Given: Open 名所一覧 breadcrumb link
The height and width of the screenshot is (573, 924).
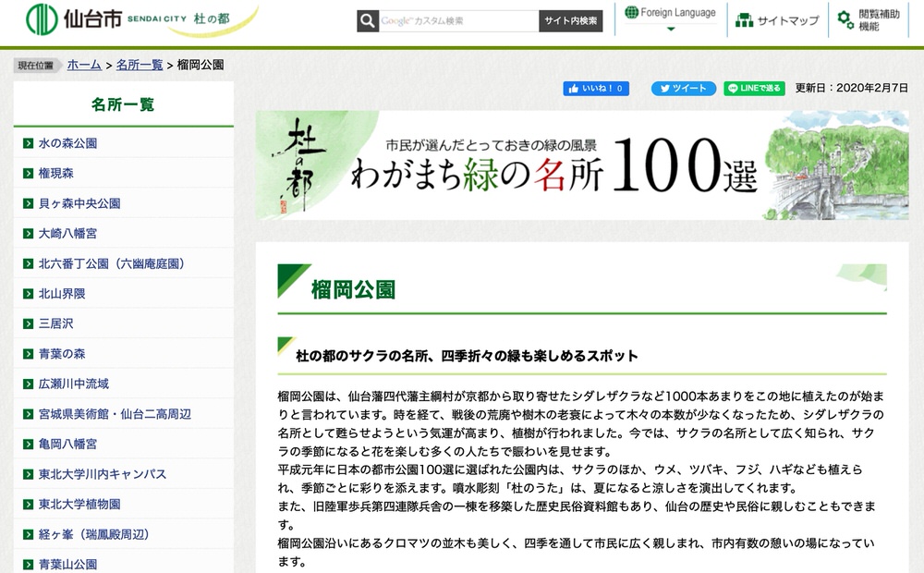Looking at the screenshot, I should tap(140, 65).
